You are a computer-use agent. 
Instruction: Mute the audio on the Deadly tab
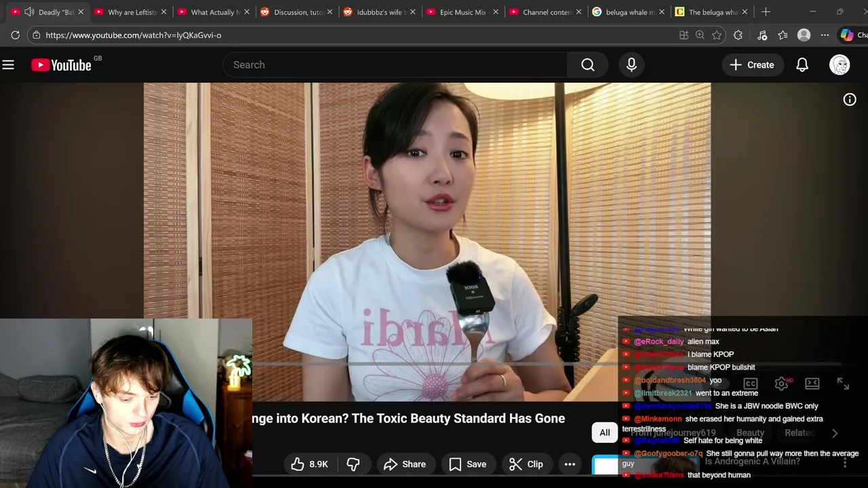29,12
